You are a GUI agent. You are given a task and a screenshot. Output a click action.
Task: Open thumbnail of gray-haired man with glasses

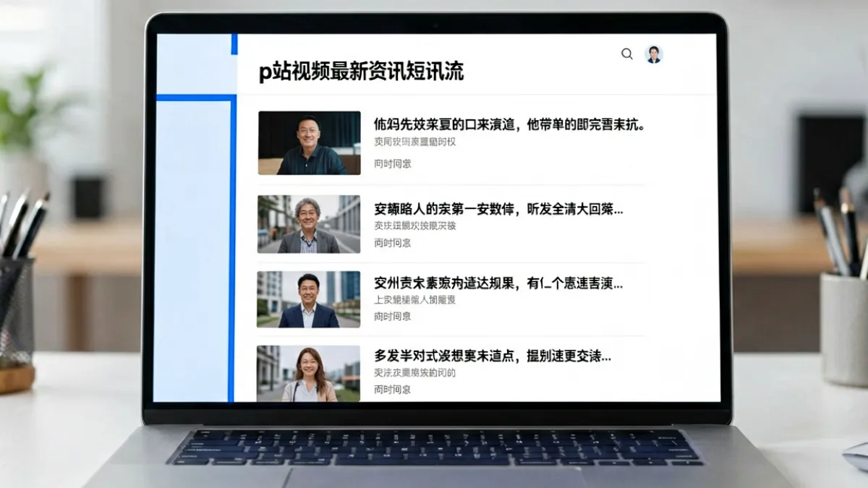pyautogui.click(x=309, y=224)
